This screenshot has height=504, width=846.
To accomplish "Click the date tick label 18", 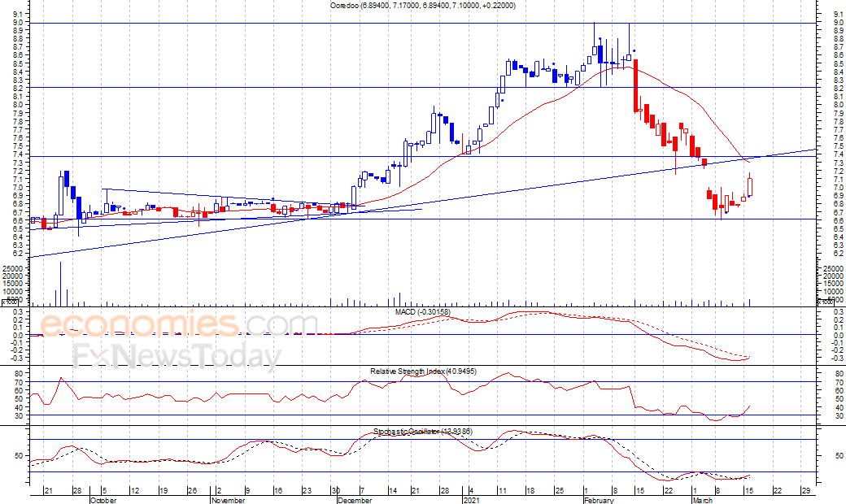I will 530,490.
